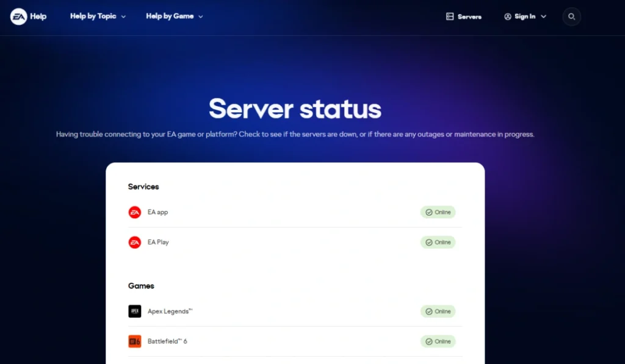Click the EA Play Online badge

point(438,242)
